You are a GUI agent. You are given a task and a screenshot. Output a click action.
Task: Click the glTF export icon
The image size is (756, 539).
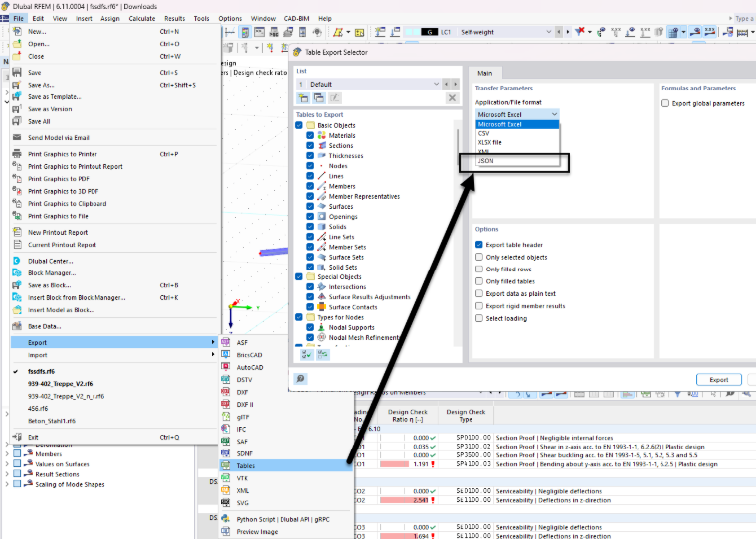pyautogui.click(x=225, y=417)
